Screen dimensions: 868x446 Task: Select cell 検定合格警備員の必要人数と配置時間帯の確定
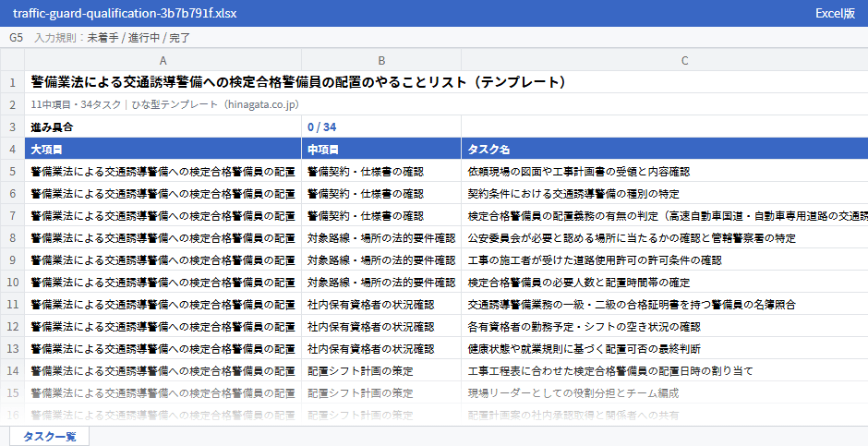(664, 283)
